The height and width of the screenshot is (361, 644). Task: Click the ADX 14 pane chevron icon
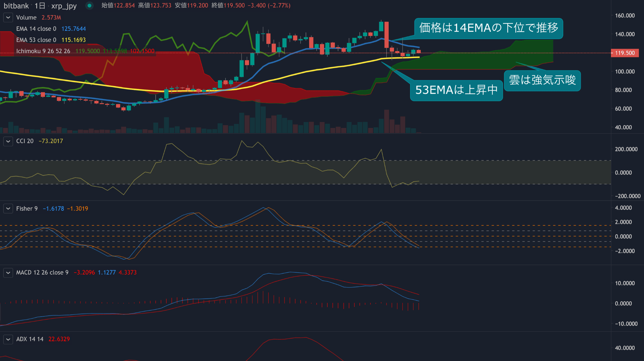pyautogui.click(x=8, y=339)
